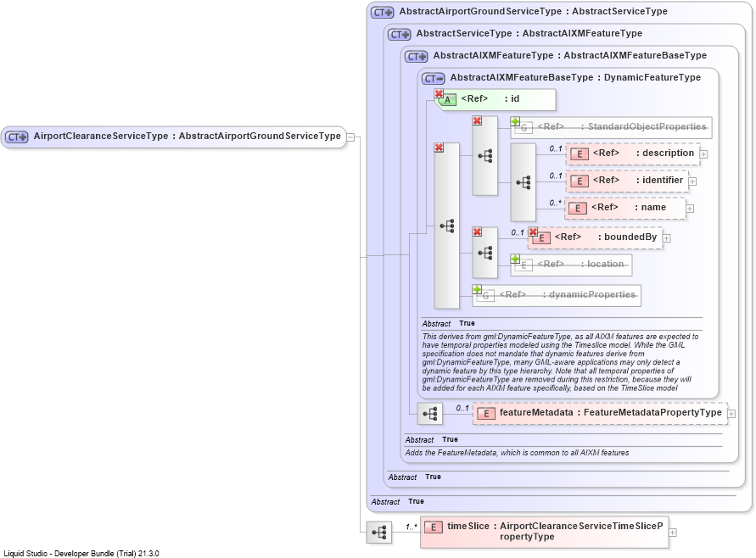The width and height of the screenshot is (756, 558).
Task: Select the CT icon of AirportClearanceServiceType
Action: pyautogui.click(x=17, y=137)
